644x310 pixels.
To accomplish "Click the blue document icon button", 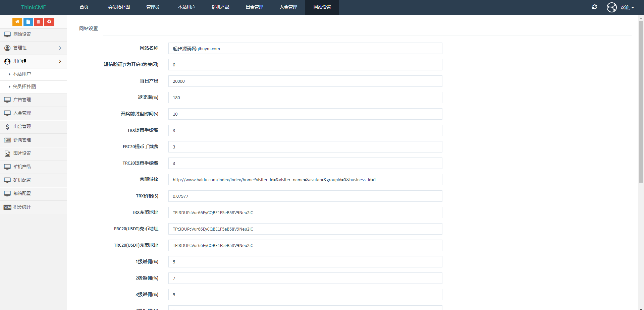I will click(28, 22).
